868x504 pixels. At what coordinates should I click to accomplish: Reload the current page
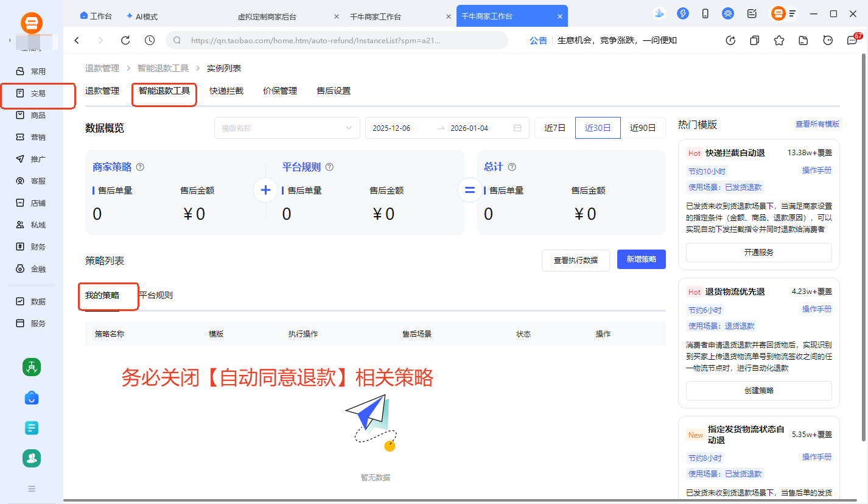coord(125,40)
